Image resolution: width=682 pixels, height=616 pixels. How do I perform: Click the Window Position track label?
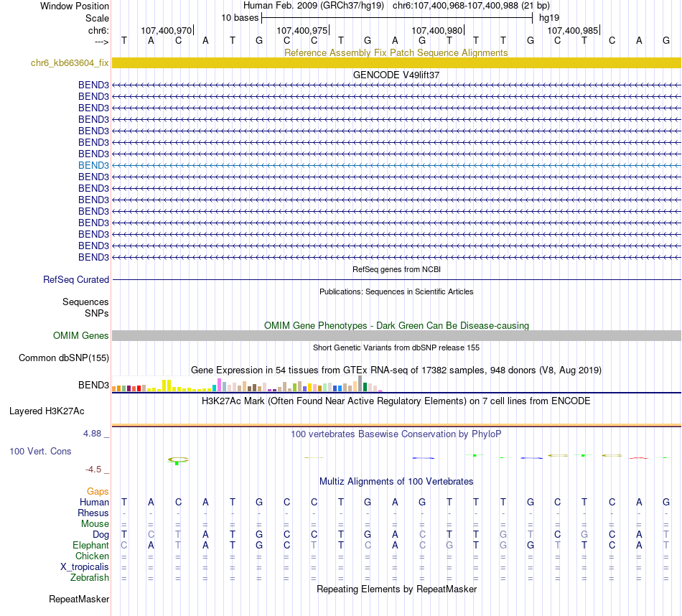pos(75,6)
